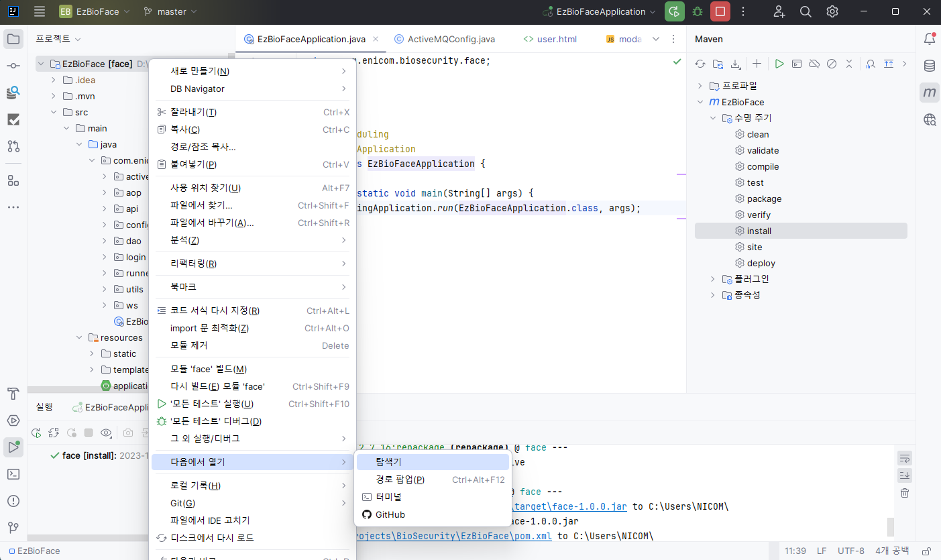This screenshot has height=560, width=941.
Task: Click Rerun icon in Run panel
Action: point(37,433)
